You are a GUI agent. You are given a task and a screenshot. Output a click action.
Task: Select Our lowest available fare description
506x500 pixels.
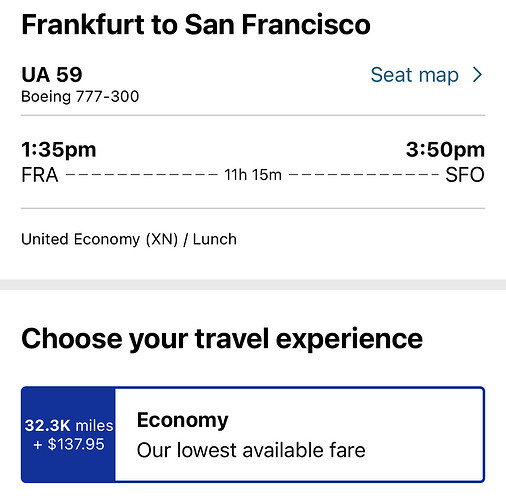[251, 450]
